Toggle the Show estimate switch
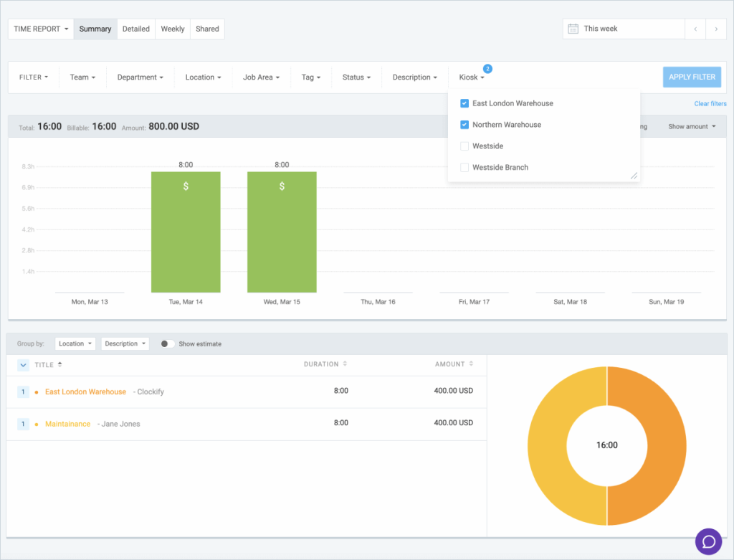The image size is (734, 560). click(x=167, y=343)
